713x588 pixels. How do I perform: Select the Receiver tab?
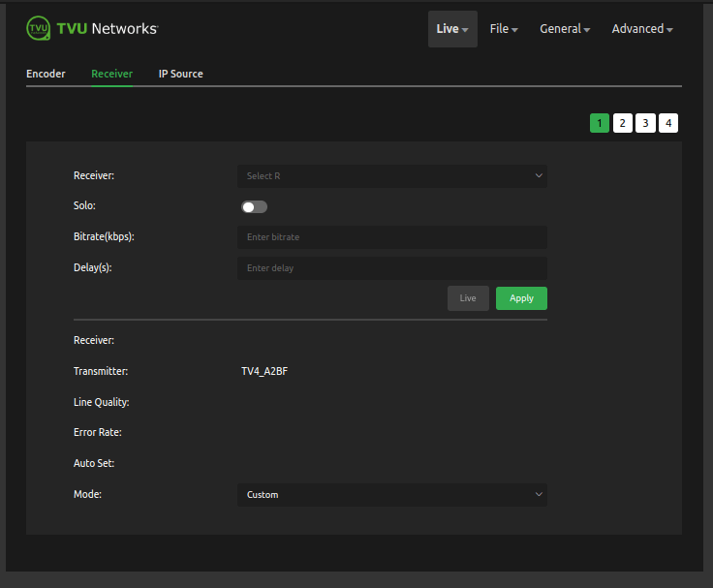click(x=111, y=74)
